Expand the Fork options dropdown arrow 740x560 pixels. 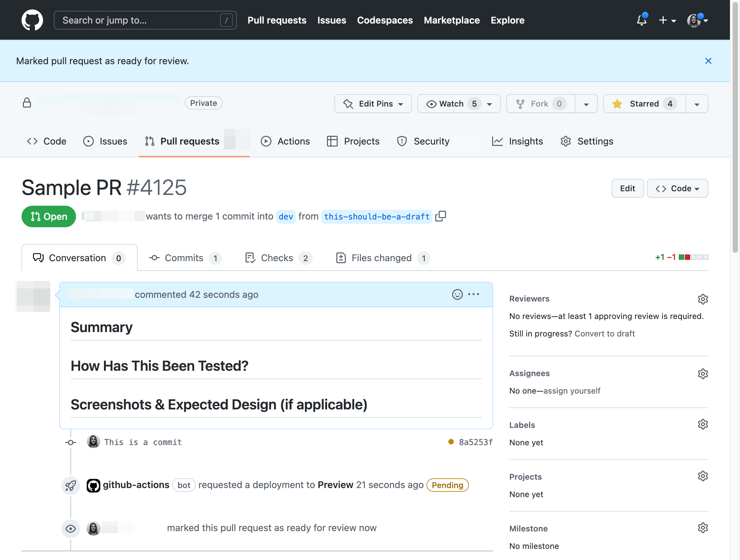click(586, 104)
